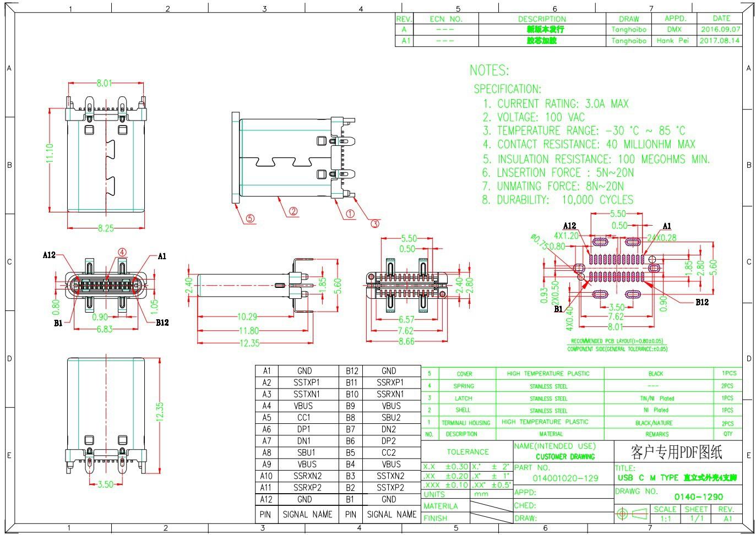Screen dimensions: 756x535
Task: Click the revision date 2017.08.14
Action: pyautogui.click(x=720, y=41)
